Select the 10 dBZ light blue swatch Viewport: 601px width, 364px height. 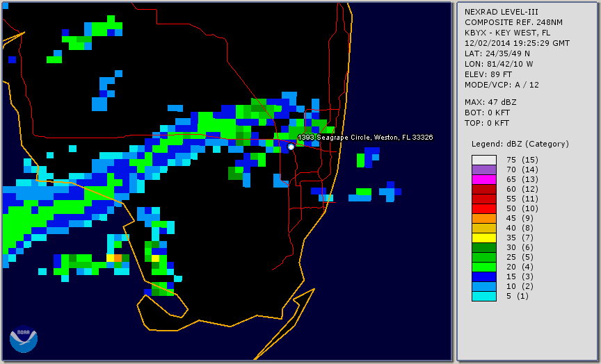pyautogui.click(x=484, y=286)
